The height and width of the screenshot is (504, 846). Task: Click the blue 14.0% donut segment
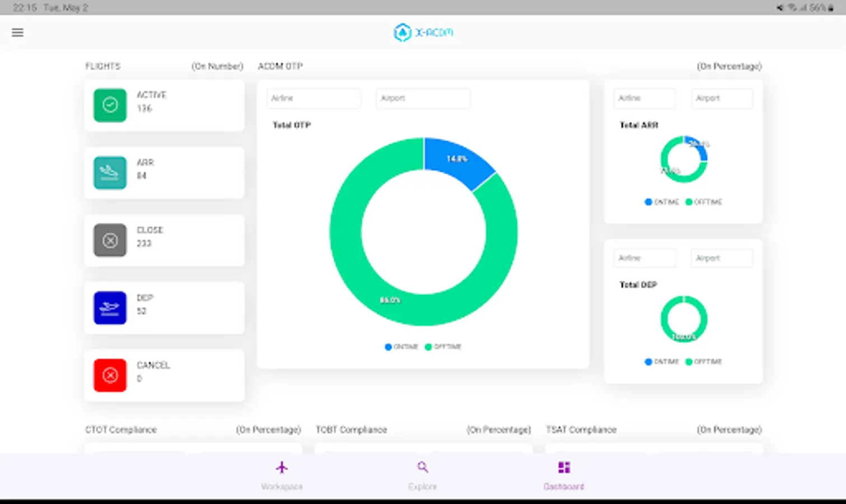458,158
